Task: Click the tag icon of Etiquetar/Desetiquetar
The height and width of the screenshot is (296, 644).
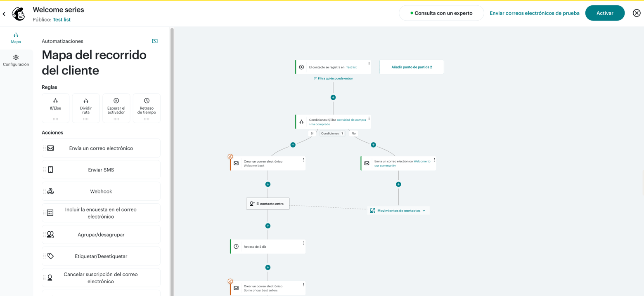Action: tap(50, 256)
